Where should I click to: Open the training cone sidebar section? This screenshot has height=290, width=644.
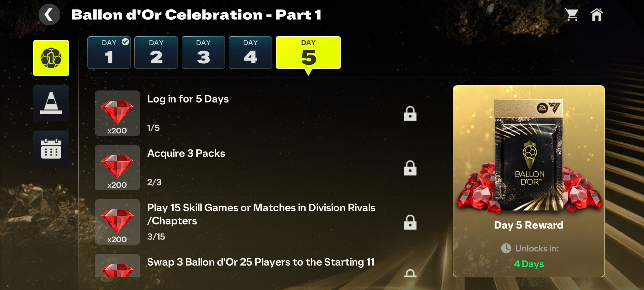tap(51, 103)
